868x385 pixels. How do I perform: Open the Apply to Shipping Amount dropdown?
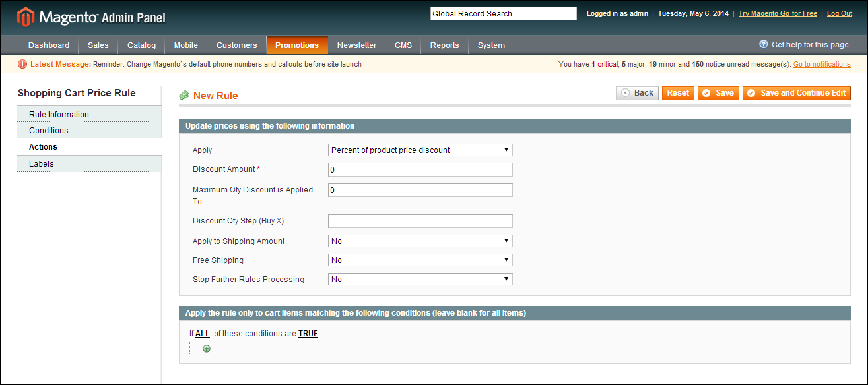coord(420,241)
